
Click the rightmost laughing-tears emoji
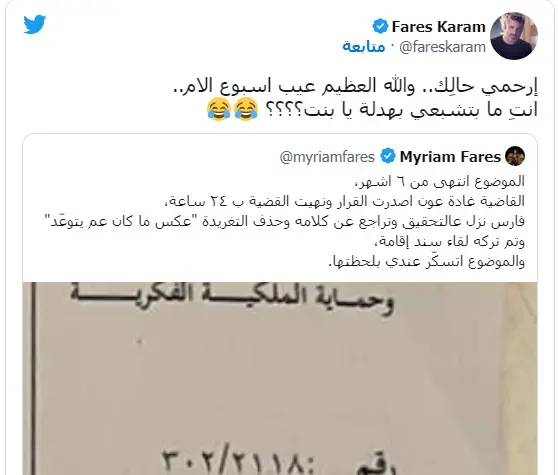pyautogui.click(x=246, y=109)
